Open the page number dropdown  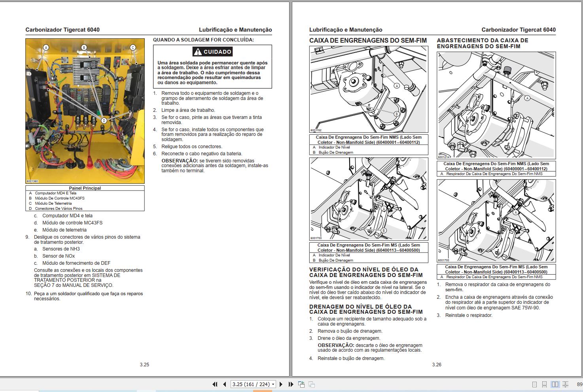273,384
